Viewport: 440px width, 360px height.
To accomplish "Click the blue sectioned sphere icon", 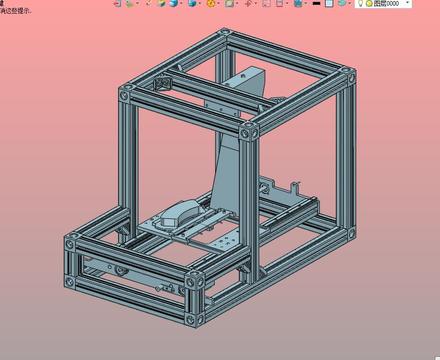I will tap(192, 3).
